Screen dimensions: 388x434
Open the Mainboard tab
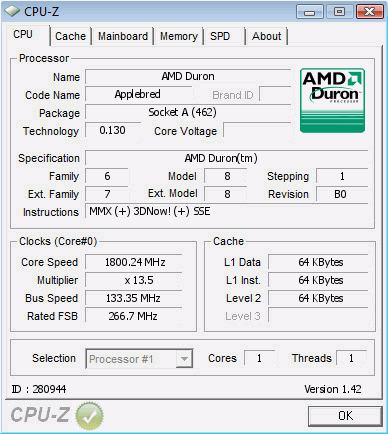click(123, 36)
